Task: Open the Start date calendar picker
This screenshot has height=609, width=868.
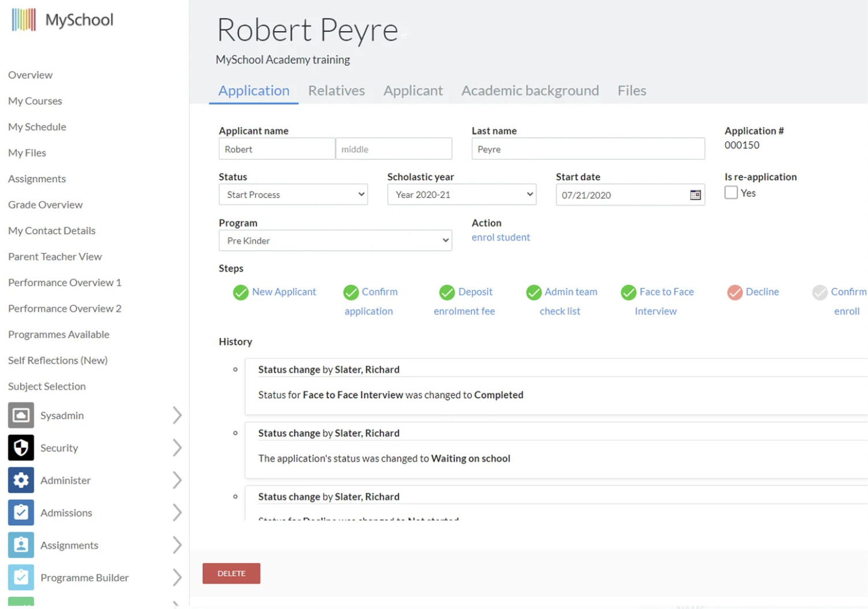Action: click(695, 195)
